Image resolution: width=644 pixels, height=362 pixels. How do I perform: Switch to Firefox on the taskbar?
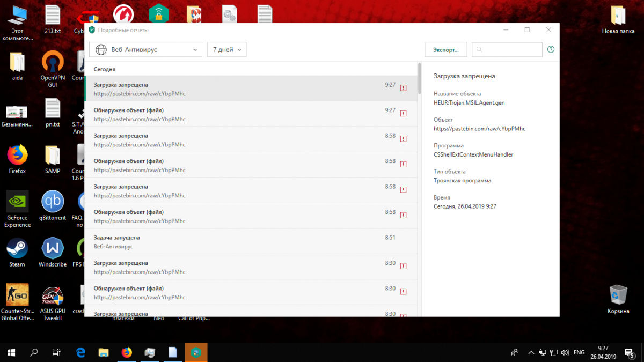tap(127, 352)
